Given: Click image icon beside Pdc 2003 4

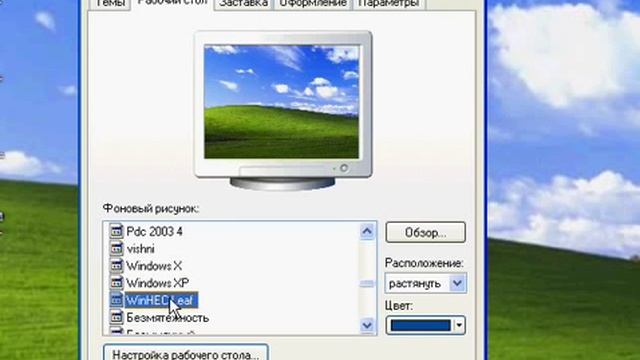Looking at the screenshot, I should 116,231.
